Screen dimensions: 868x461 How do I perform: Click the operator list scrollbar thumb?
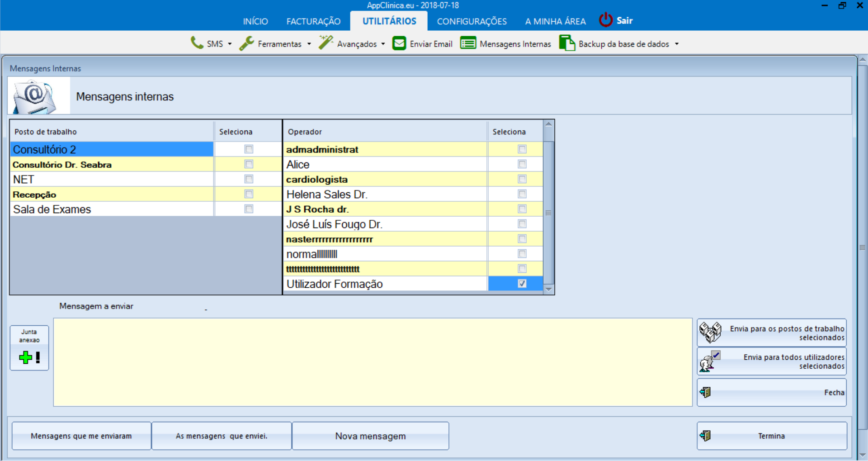[548, 213]
